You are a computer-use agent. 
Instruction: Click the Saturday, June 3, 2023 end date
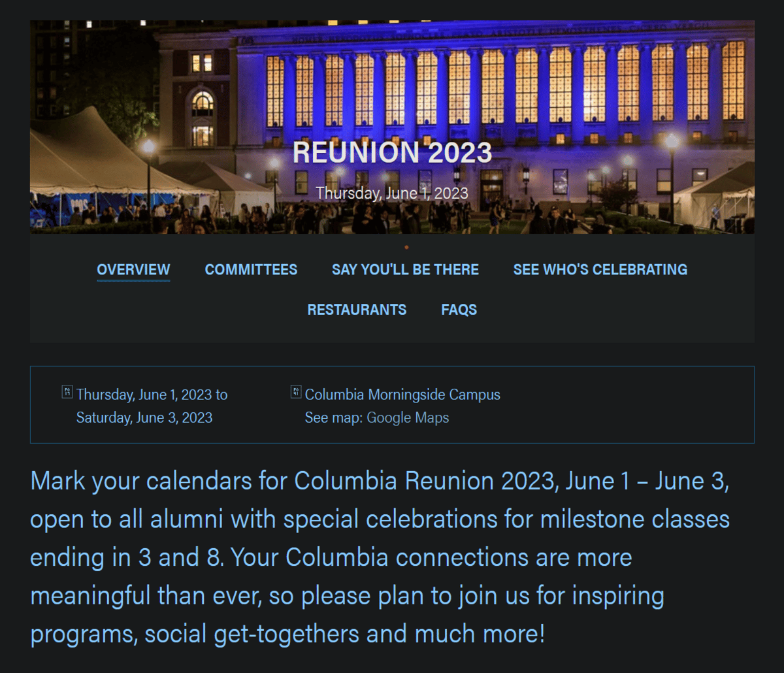pos(144,418)
